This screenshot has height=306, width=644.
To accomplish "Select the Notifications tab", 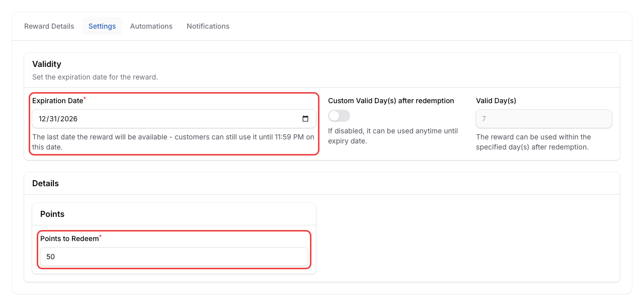I will coord(208,26).
